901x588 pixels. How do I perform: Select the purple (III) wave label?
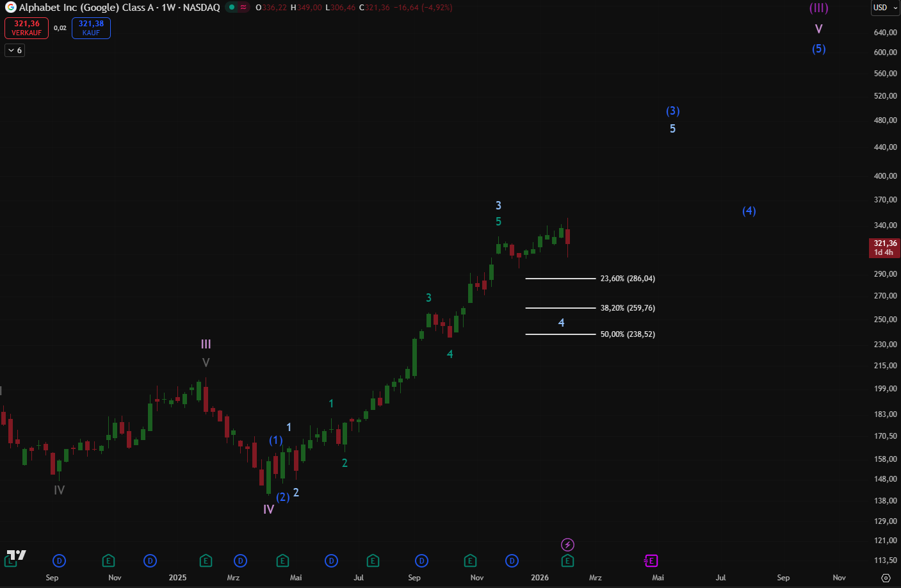pyautogui.click(x=818, y=8)
